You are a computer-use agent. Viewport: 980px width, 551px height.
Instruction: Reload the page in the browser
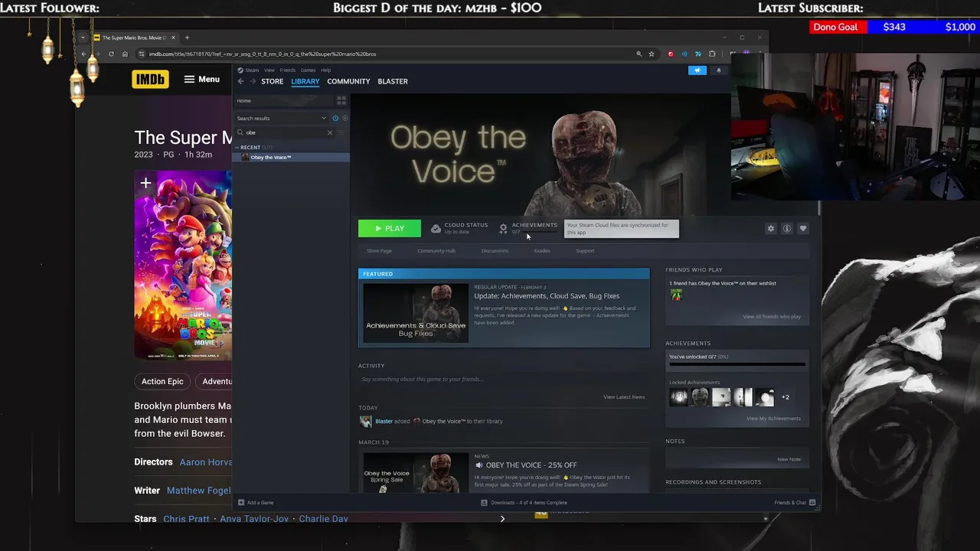tap(111, 54)
